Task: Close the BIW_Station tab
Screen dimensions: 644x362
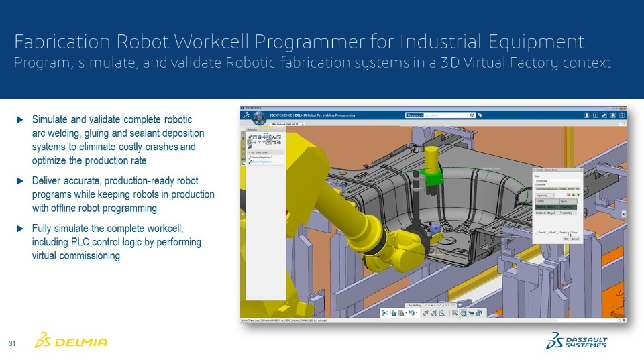Action: (x=303, y=125)
